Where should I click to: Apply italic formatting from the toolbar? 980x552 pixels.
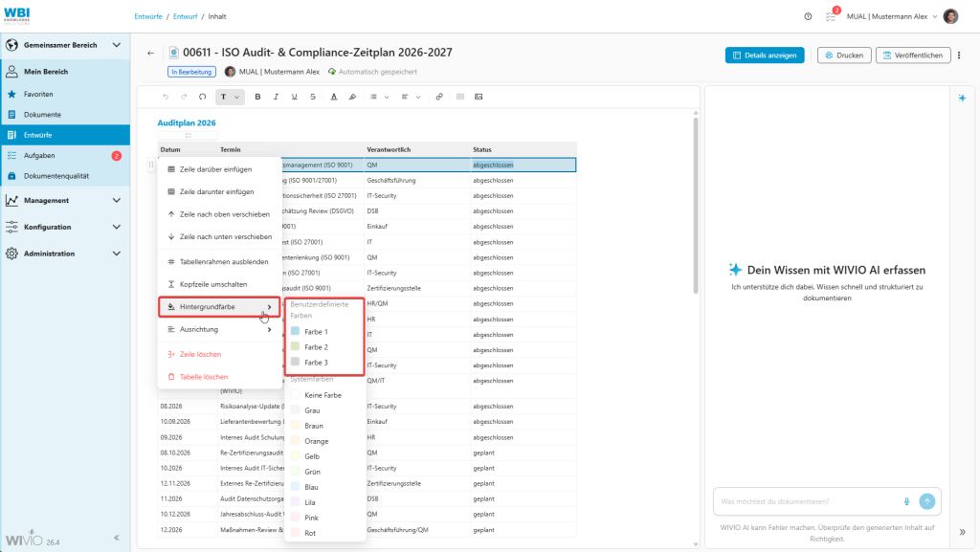click(276, 97)
